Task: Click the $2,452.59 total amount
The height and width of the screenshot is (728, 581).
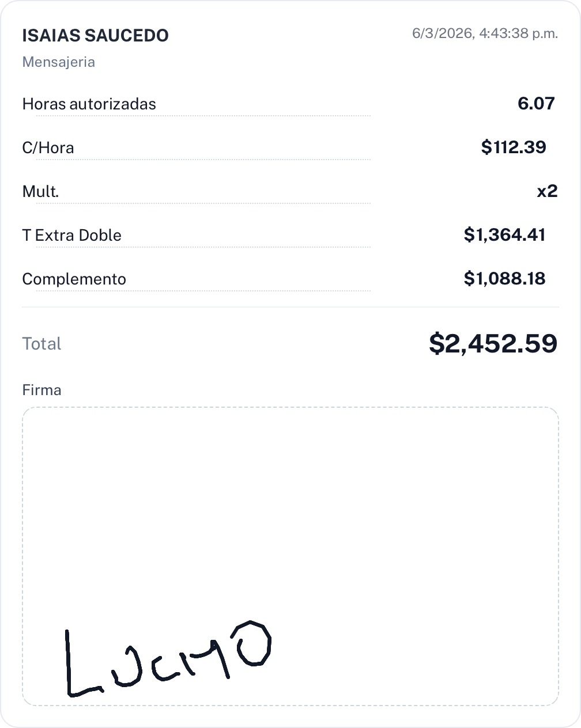Action: coord(493,344)
